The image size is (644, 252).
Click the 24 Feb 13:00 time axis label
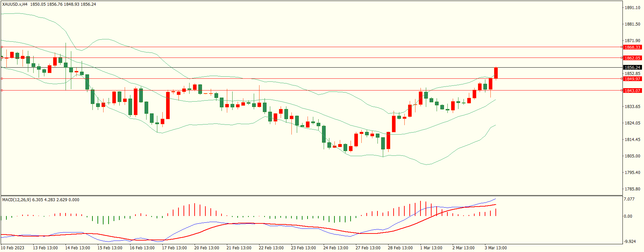click(335, 248)
